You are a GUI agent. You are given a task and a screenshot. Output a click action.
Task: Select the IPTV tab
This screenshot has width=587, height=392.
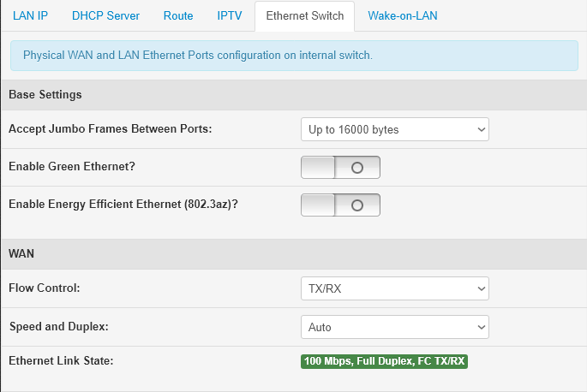click(x=229, y=16)
